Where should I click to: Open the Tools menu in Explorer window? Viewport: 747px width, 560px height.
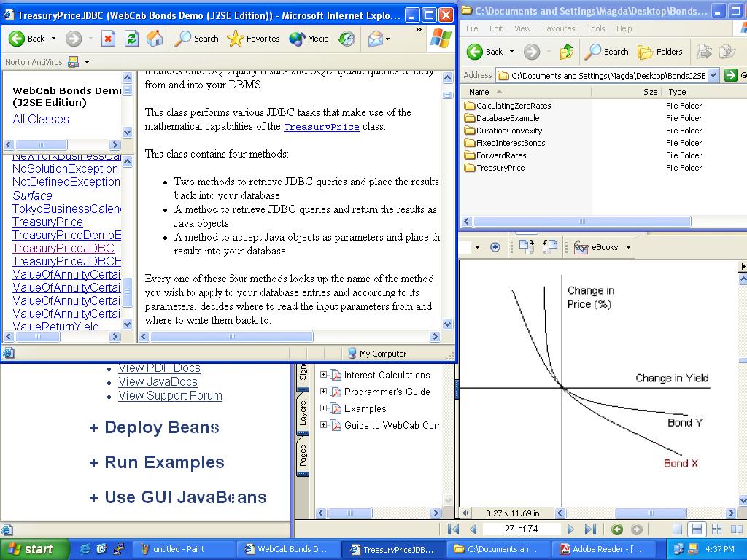[x=595, y=28]
